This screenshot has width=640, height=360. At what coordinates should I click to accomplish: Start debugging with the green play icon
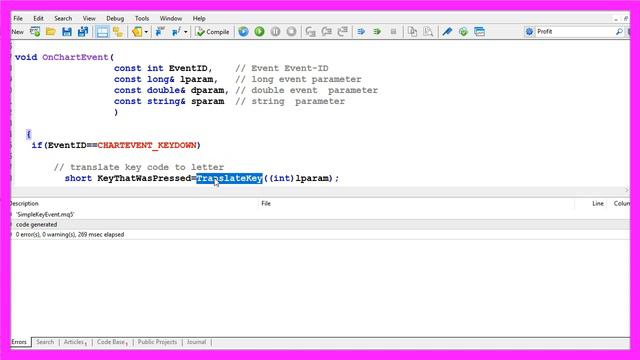tap(259, 31)
